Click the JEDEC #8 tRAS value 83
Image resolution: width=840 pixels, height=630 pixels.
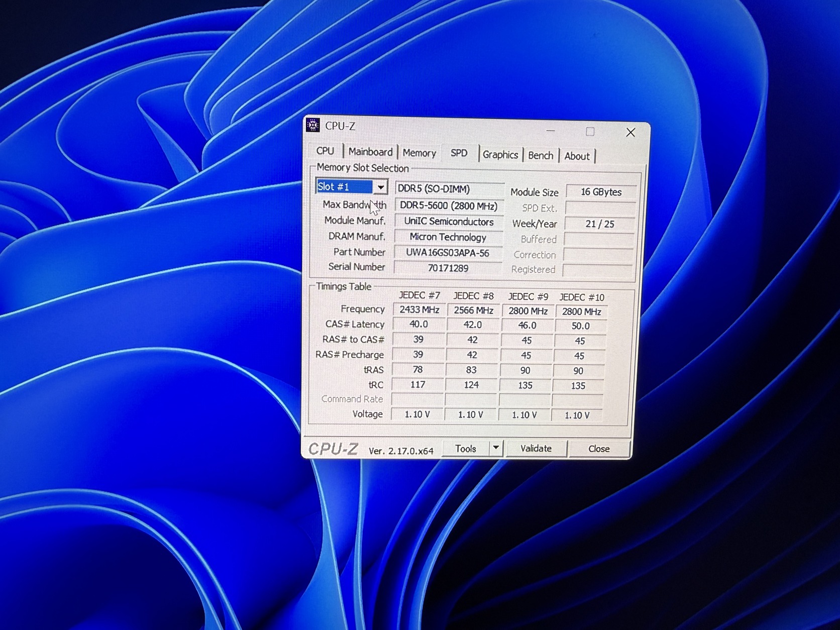[471, 370]
